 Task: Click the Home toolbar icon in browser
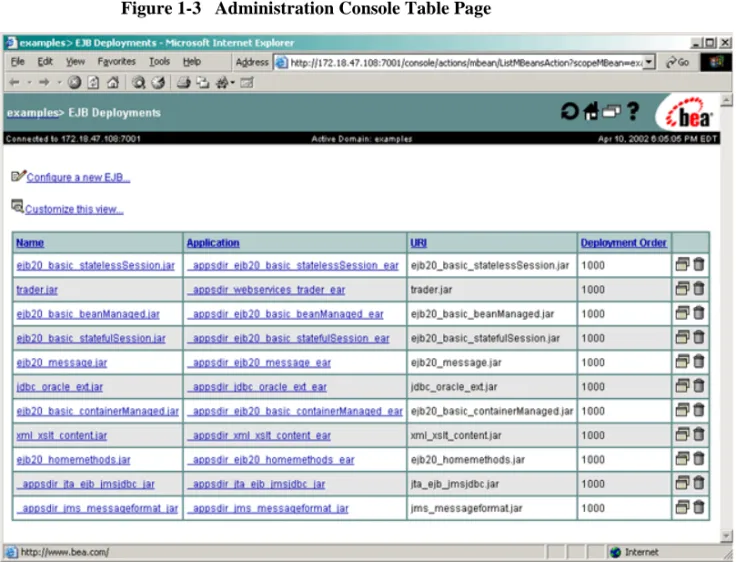pos(113,83)
